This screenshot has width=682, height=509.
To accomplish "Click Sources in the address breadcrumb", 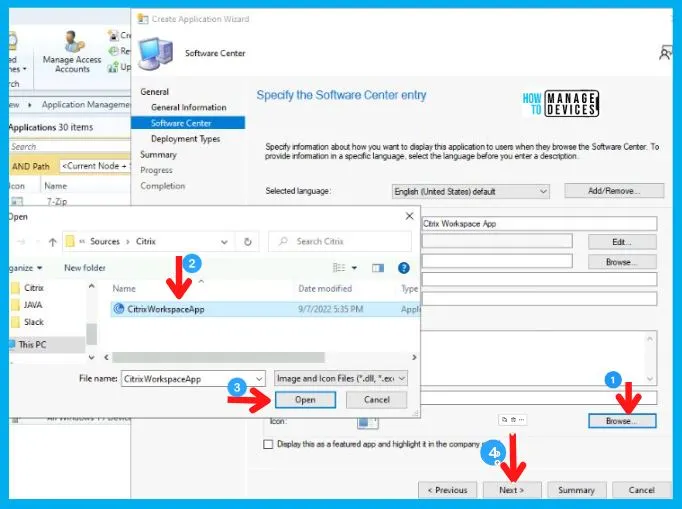I will point(105,241).
